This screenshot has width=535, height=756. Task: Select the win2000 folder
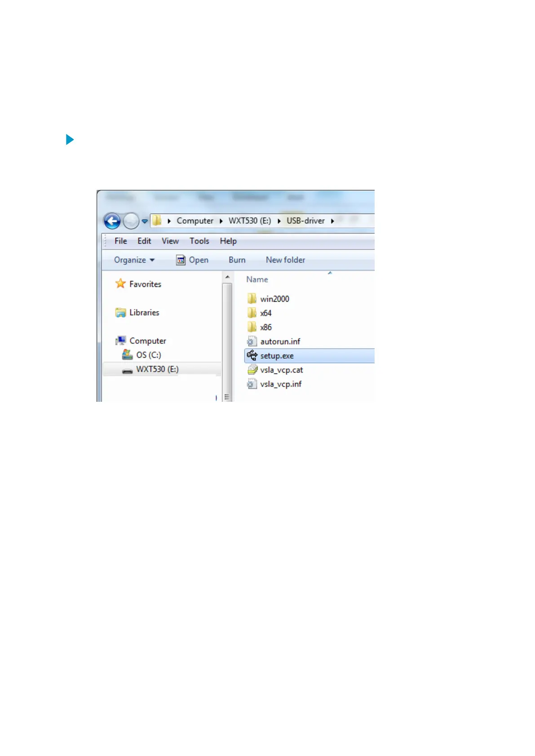pos(274,299)
